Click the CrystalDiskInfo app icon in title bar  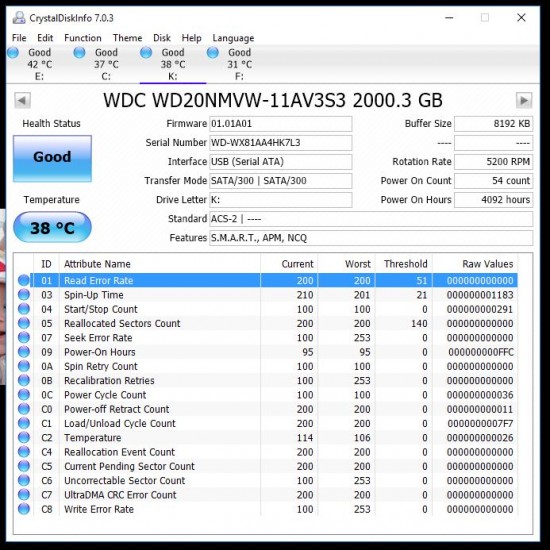pyautogui.click(x=19, y=18)
